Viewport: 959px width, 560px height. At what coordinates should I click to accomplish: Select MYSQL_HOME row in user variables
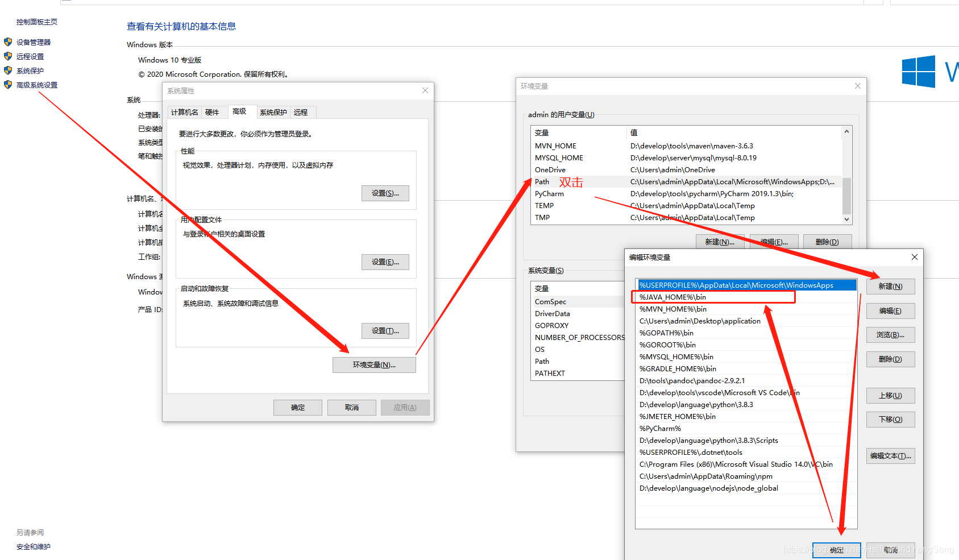[x=686, y=158]
